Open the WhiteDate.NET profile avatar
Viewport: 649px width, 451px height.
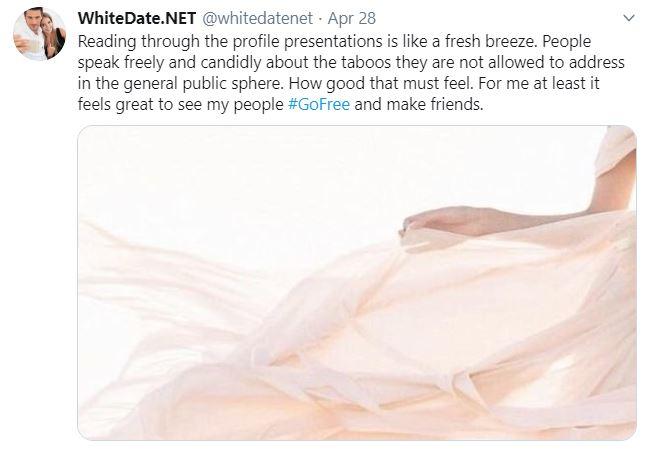click(x=39, y=34)
